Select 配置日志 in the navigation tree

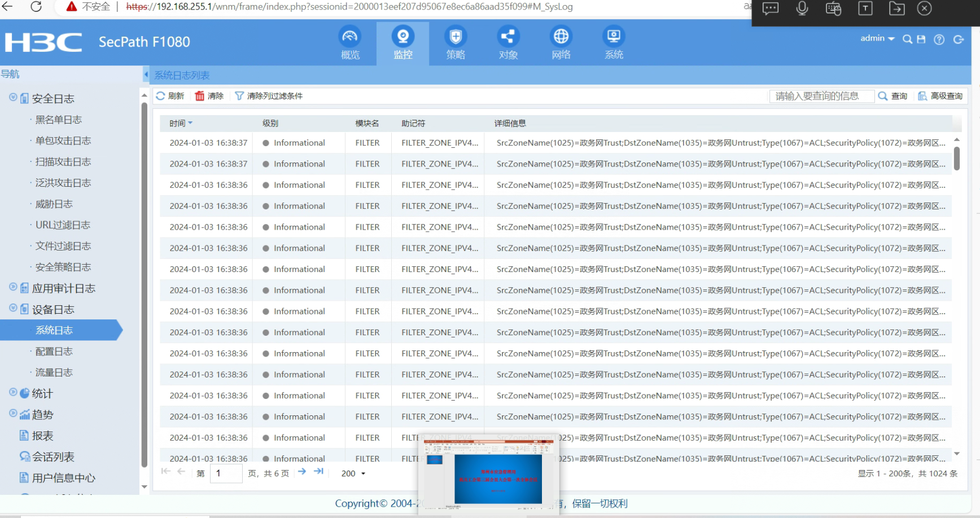click(54, 352)
